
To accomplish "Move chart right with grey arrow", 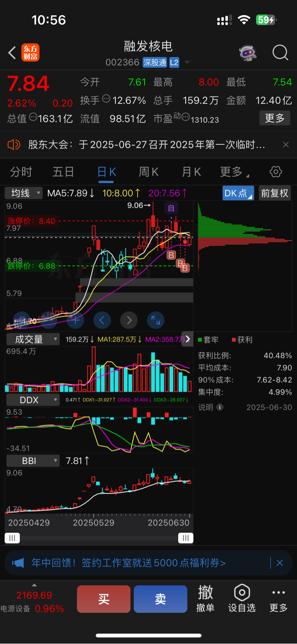I will point(129,320).
